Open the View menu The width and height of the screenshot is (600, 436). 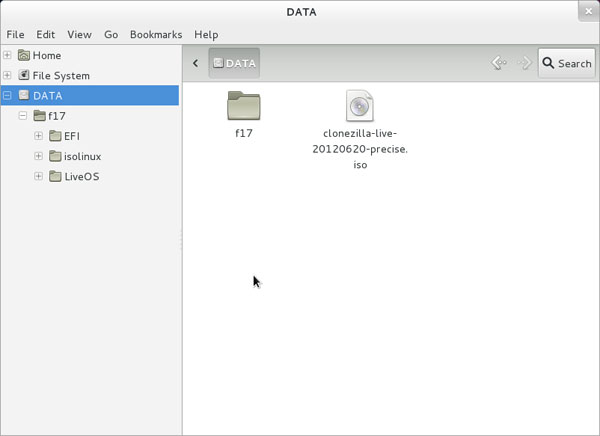tap(80, 34)
